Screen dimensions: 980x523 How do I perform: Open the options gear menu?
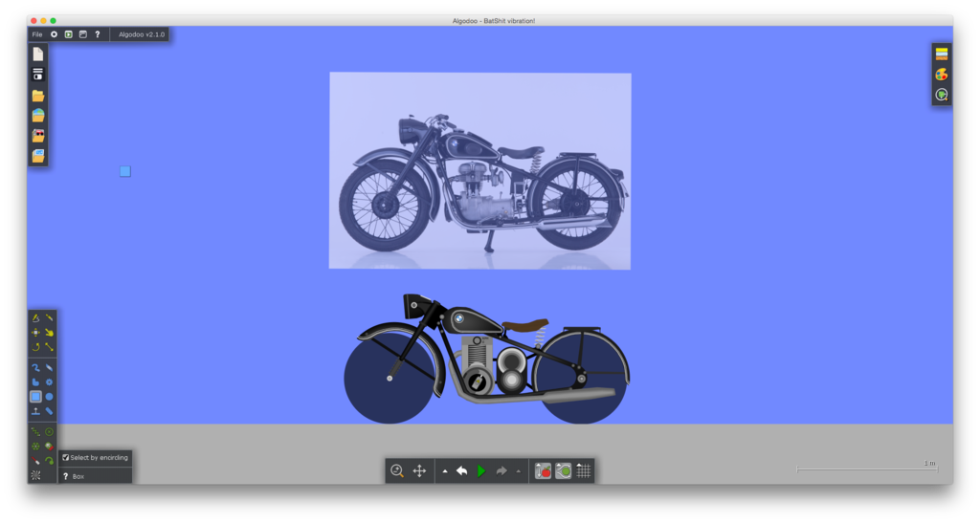[54, 34]
